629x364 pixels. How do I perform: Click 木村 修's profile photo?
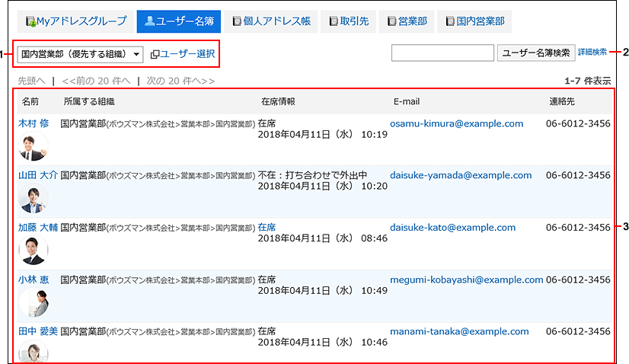(34, 146)
